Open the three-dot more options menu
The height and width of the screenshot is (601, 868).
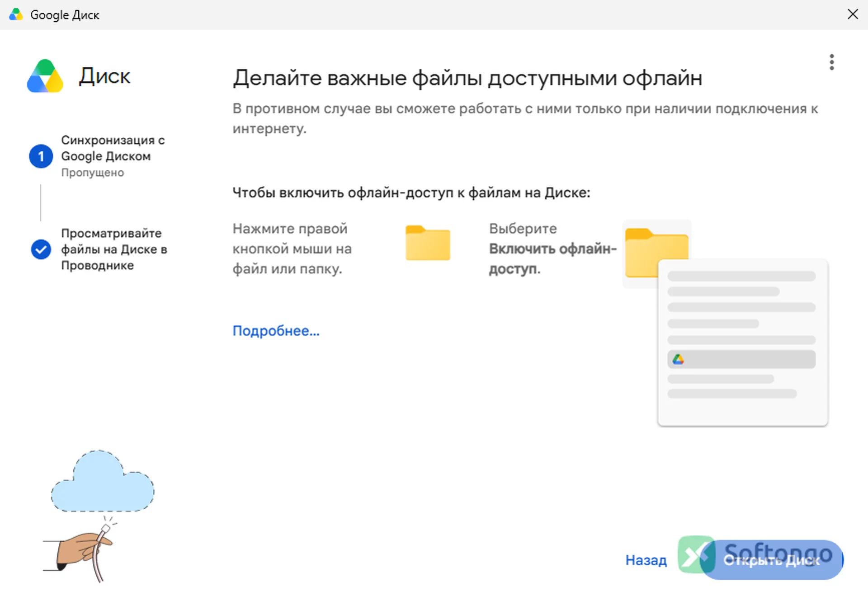point(831,62)
